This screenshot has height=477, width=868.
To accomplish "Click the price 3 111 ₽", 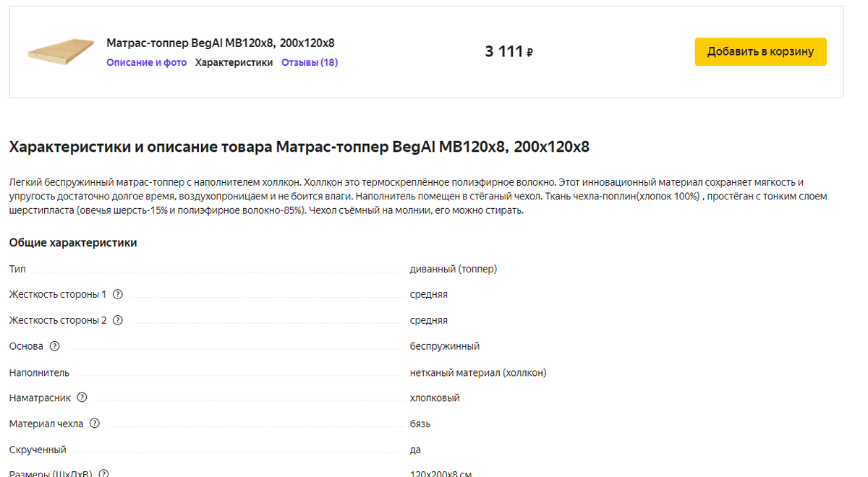I will click(x=509, y=52).
